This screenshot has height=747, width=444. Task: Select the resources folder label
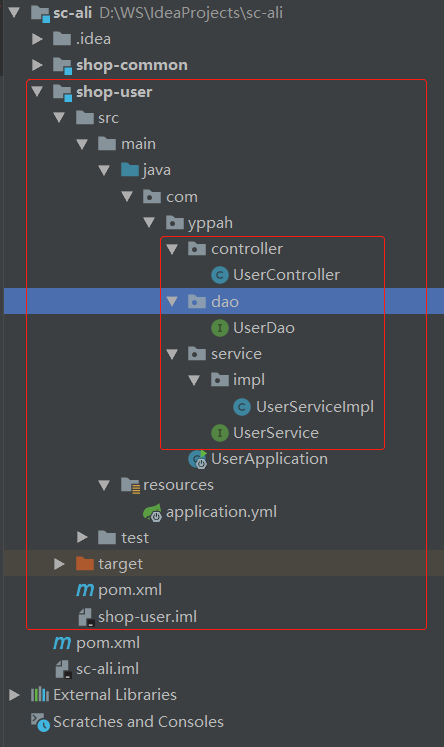[x=178, y=485]
